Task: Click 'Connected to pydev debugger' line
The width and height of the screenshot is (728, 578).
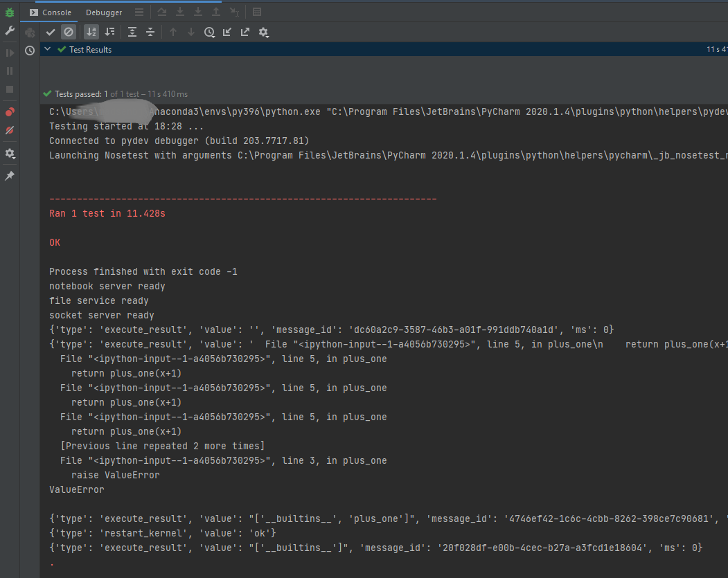Action: pos(179,141)
